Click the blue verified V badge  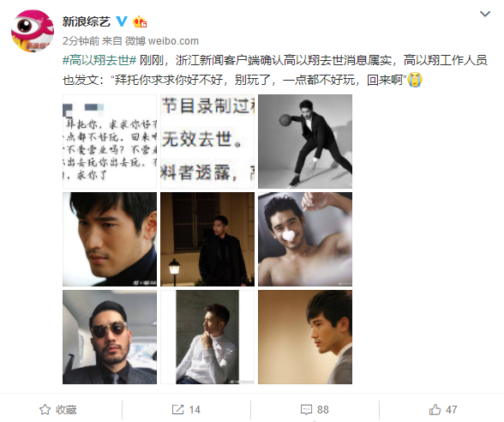122,21
